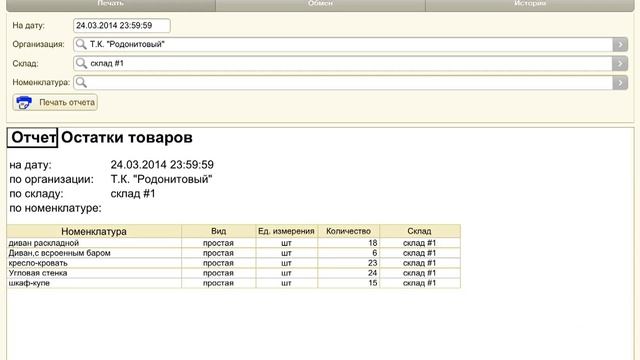Edit the На дату date field
This screenshot has height=360, width=640.
[x=122, y=25]
